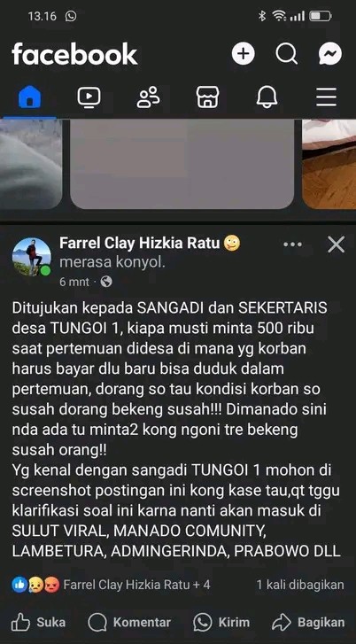Like the post with Suka button
Screen dimensions: 356x644
[x=39, y=622]
